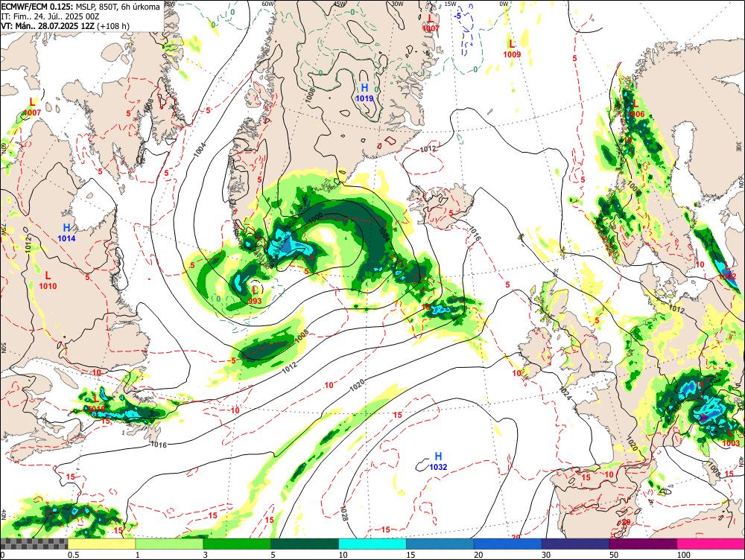Image resolution: width=745 pixels, height=560 pixels.
Task: Click the 'H 1014' high pressure label
Action: pos(66,233)
